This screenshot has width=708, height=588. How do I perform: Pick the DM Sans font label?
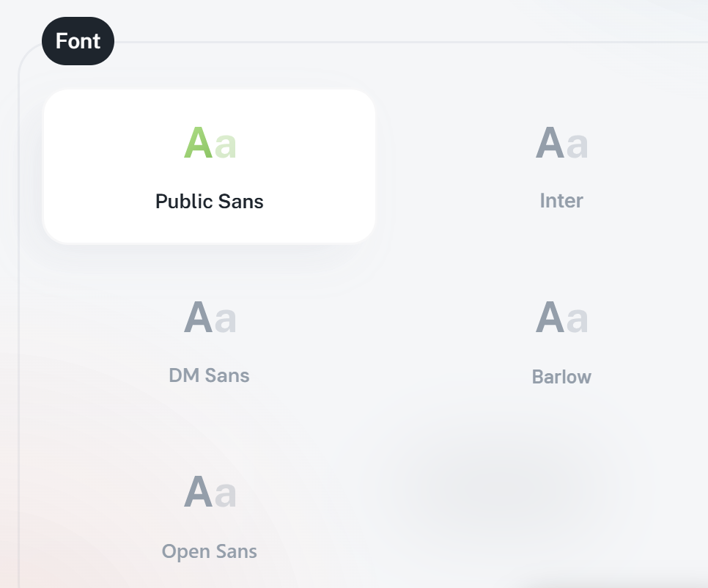tap(209, 376)
